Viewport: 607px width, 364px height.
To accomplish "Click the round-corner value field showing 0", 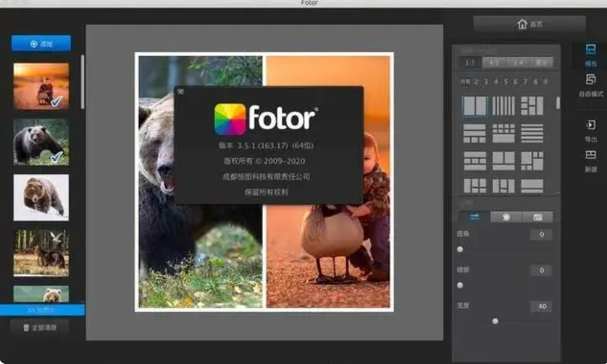I will tap(541, 234).
